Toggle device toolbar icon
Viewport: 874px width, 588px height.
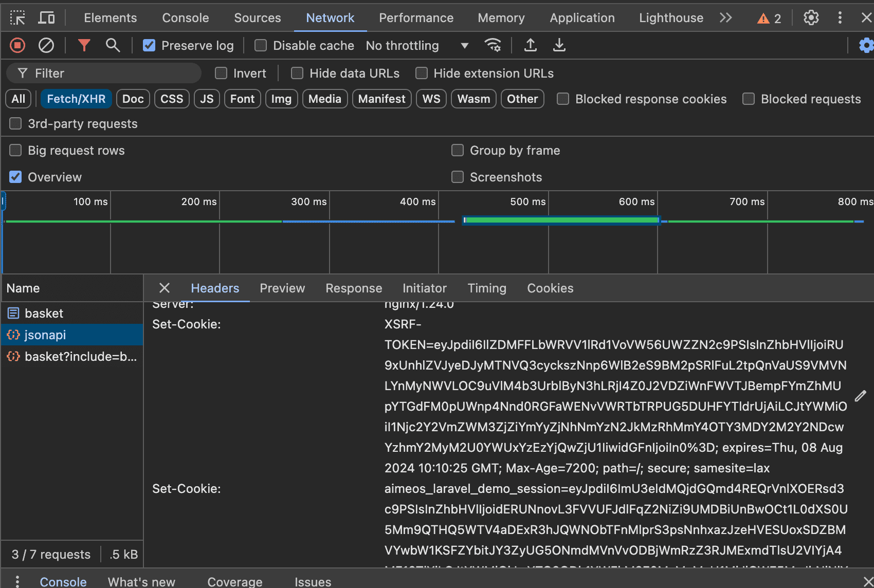pyautogui.click(x=47, y=18)
